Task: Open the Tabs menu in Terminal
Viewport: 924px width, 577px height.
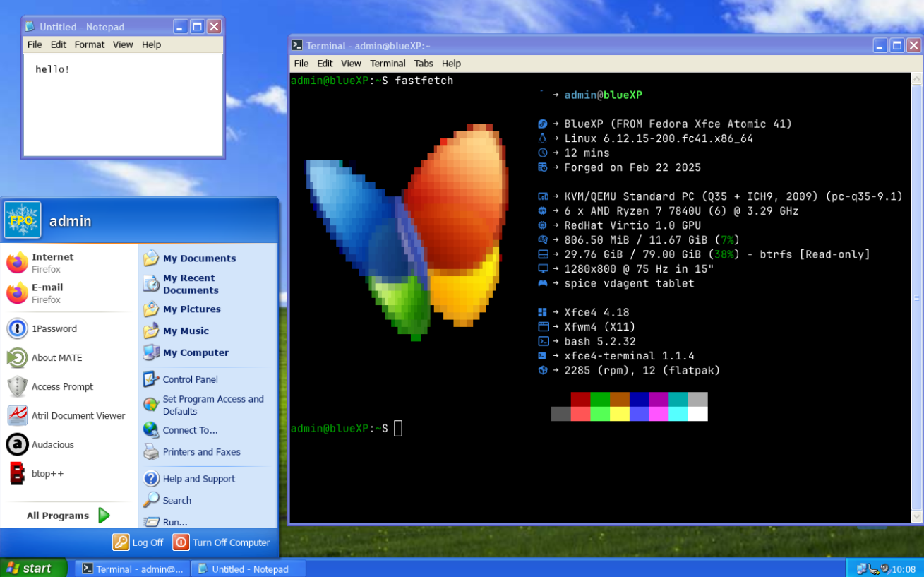Action: (x=424, y=63)
